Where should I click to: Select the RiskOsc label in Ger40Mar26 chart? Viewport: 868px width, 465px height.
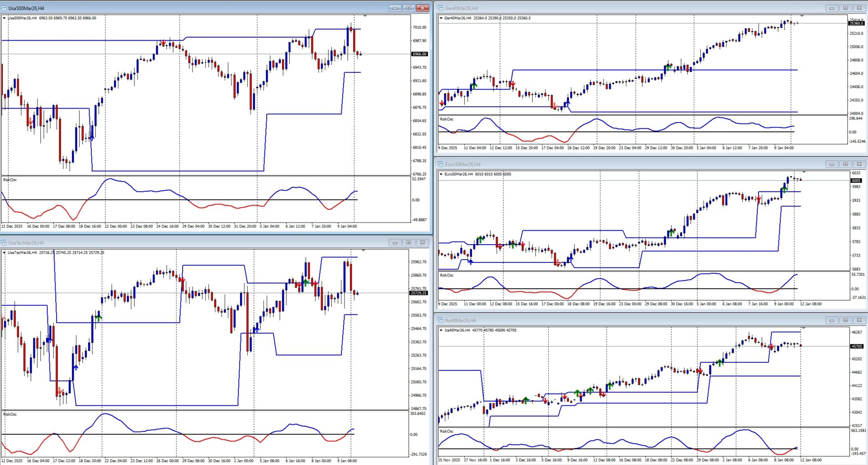tap(447, 119)
